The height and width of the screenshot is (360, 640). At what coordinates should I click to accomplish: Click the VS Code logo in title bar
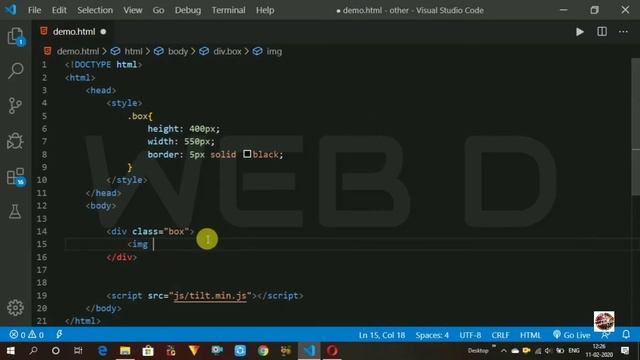pyautogui.click(x=11, y=10)
